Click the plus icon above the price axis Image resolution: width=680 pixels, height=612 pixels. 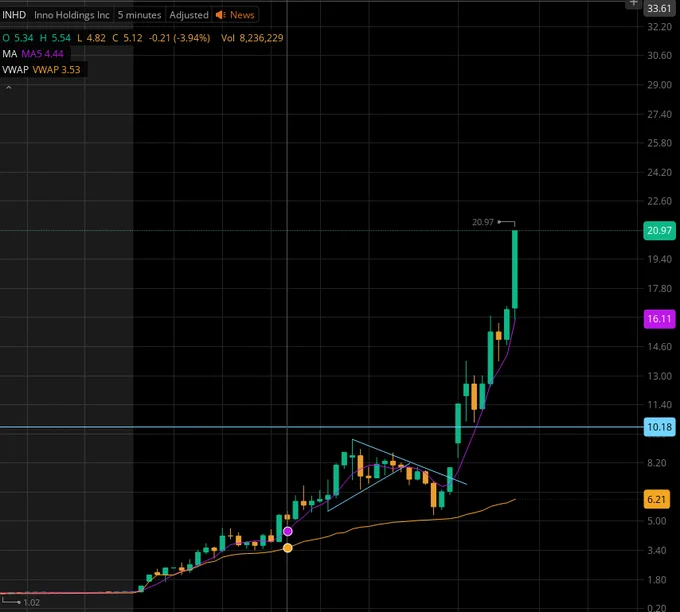[634, 3]
